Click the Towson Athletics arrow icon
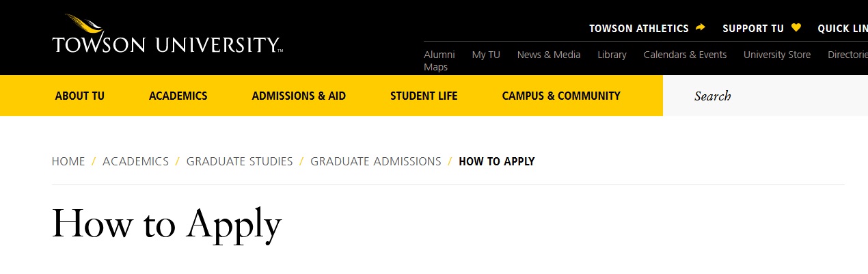The height and width of the screenshot is (274, 868). click(700, 28)
